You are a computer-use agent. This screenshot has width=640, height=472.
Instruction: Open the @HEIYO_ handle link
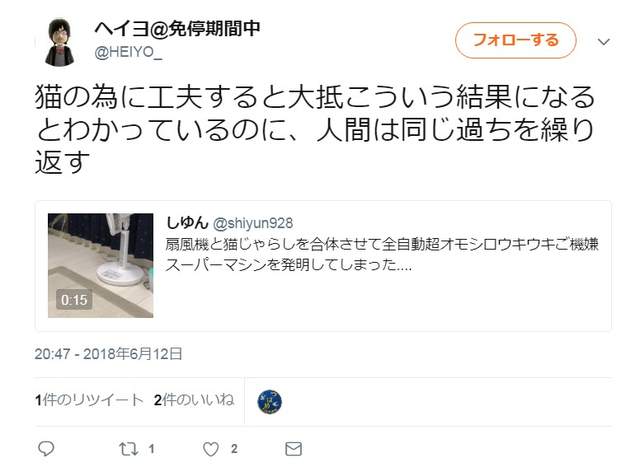pos(128,52)
